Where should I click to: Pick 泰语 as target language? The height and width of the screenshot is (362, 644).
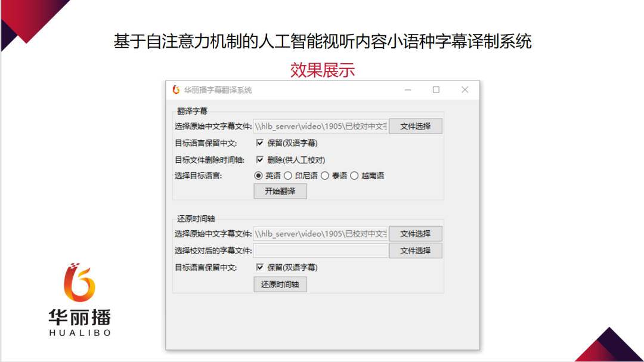(x=325, y=176)
